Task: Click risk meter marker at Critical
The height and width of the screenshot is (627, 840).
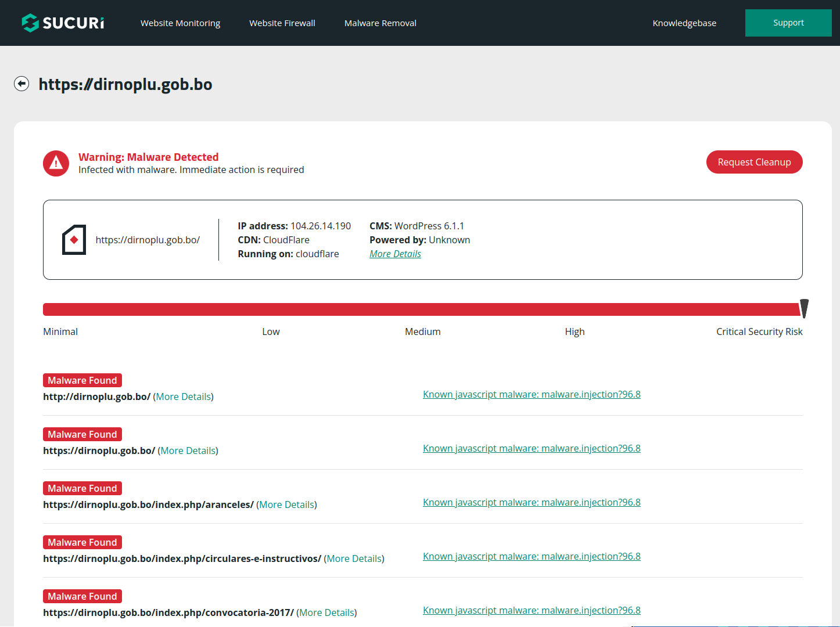Action: tap(804, 309)
